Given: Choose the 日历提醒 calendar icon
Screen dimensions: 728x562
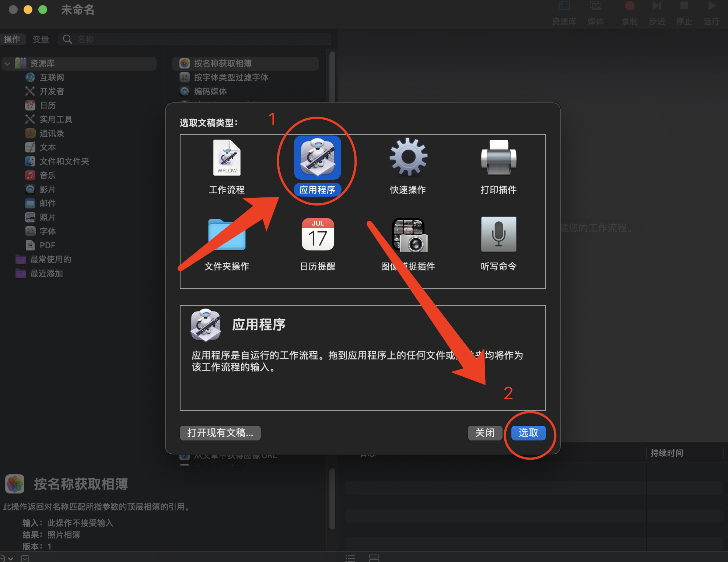Looking at the screenshot, I should [x=317, y=235].
